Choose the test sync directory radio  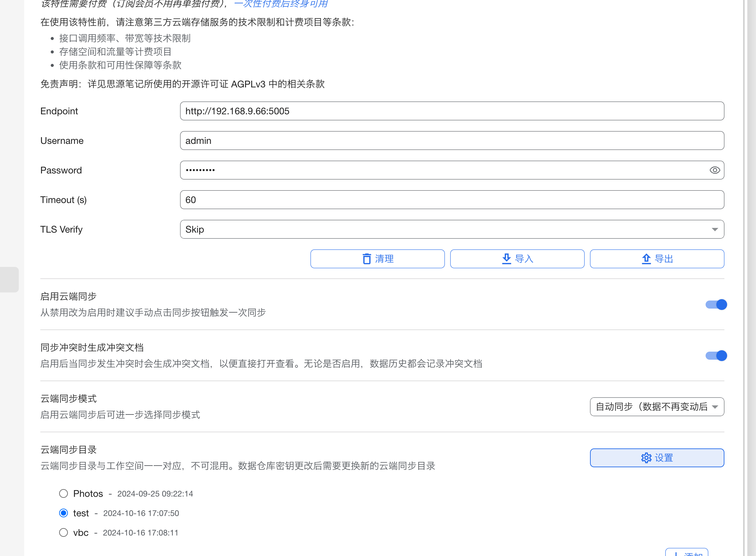pos(64,513)
